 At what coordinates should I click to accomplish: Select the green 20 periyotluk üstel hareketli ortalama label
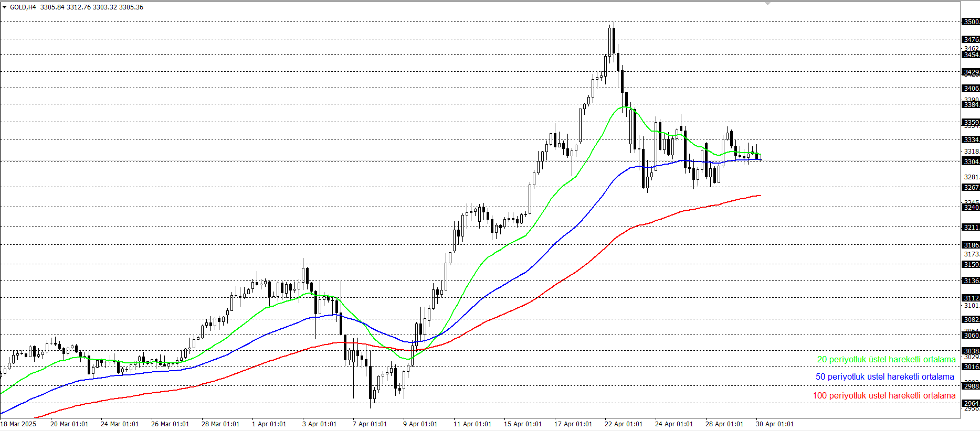point(886,360)
